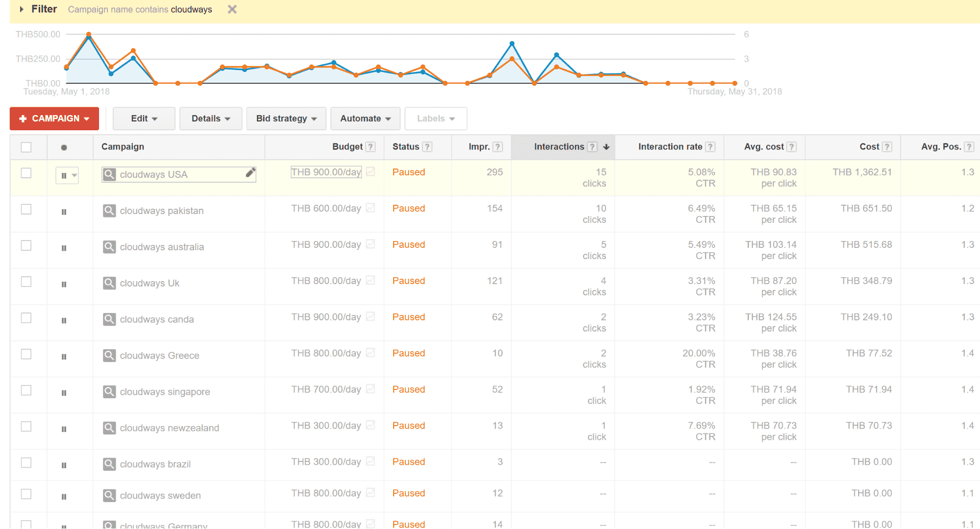Image resolution: width=980 pixels, height=529 pixels.
Task: Open the Automate dropdown menu
Action: pyautogui.click(x=366, y=119)
